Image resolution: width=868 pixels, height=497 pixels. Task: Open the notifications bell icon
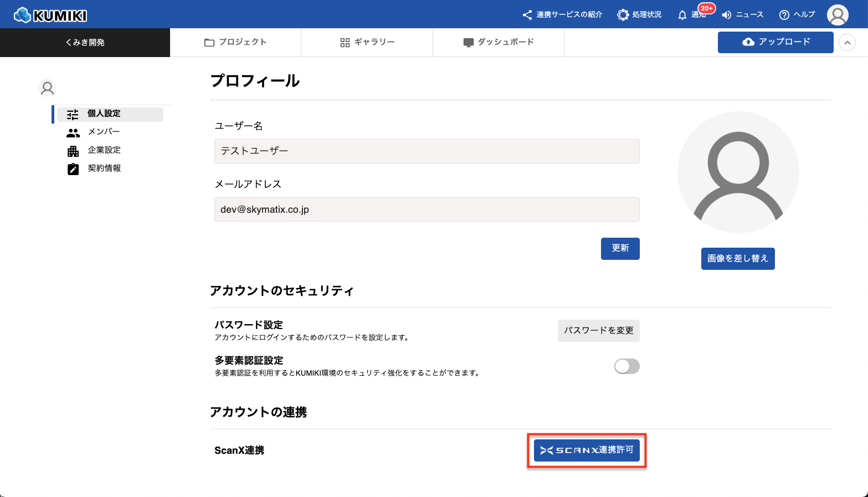pos(682,15)
